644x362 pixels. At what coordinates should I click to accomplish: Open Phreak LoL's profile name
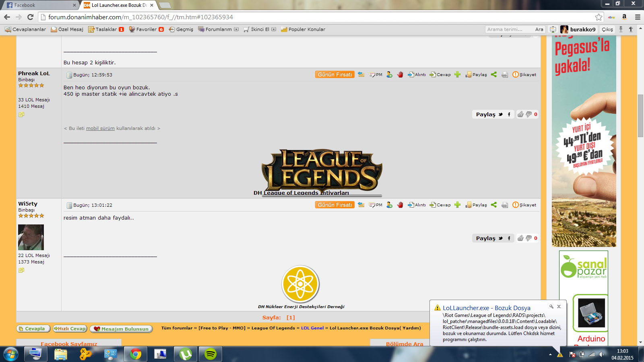click(x=34, y=73)
